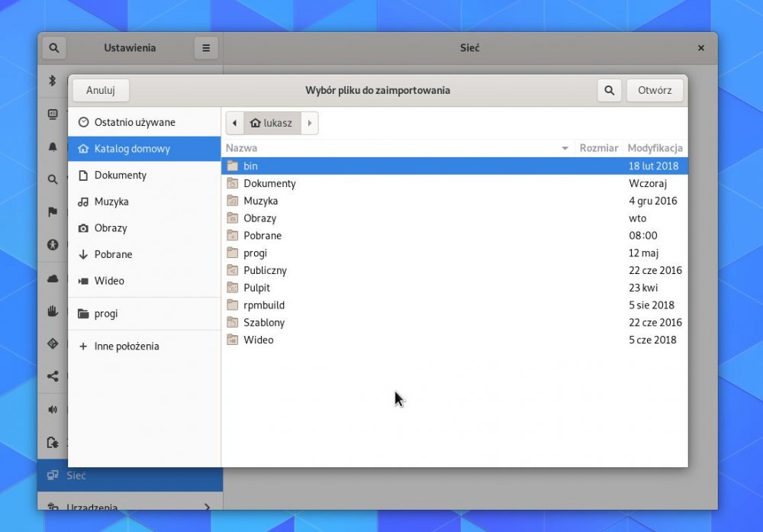This screenshot has height=532, width=763.
Task: Click Anuluj to cancel the file chooser
Action: [101, 90]
